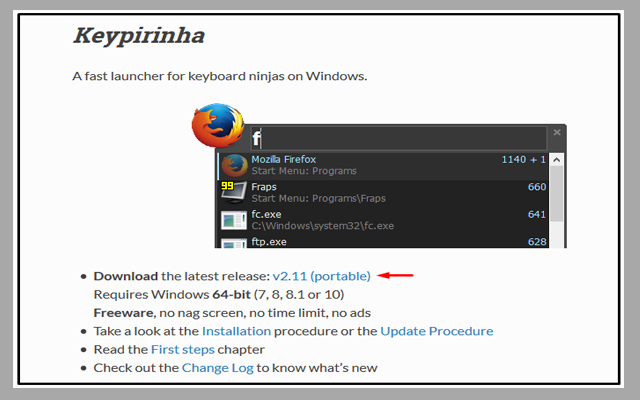This screenshot has height=400, width=640.
Task: View the Change Log link
Action: pos(217,368)
